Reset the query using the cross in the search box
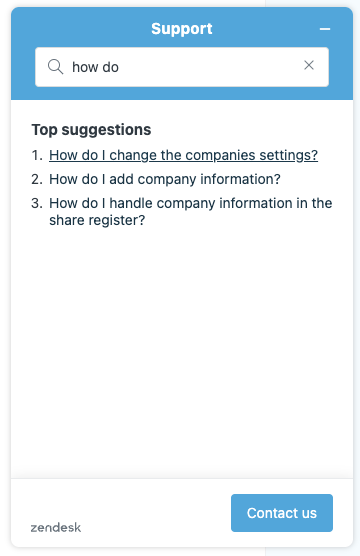This screenshot has width=360, height=556. click(309, 65)
